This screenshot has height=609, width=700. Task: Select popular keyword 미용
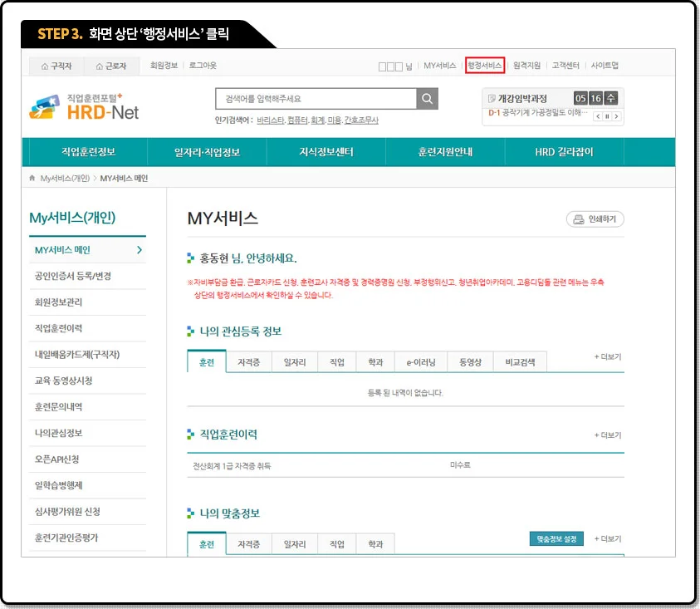coord(334,120)
